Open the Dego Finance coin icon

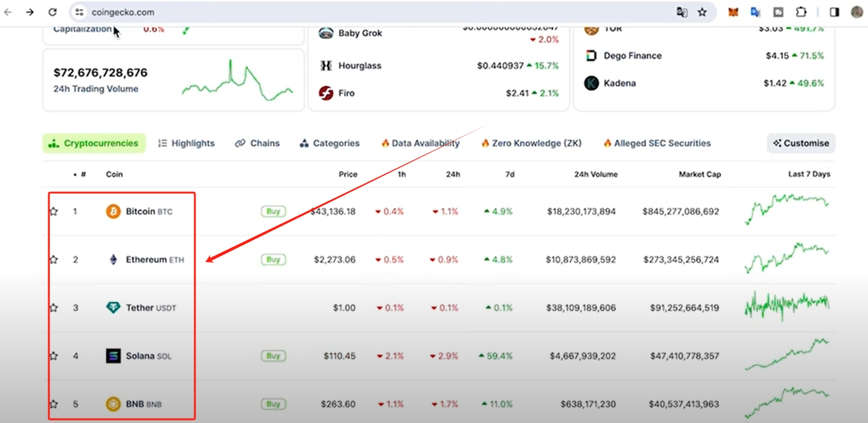[x=591, y=56]
